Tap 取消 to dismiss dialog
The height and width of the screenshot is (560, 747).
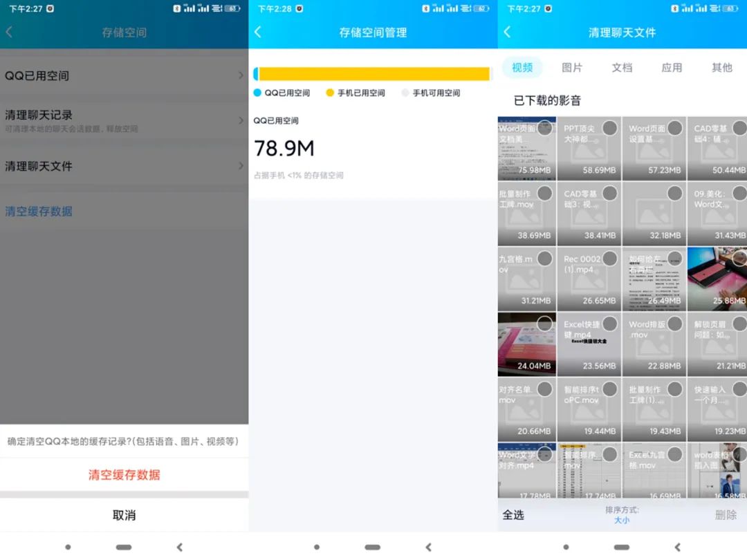[124, 515]
